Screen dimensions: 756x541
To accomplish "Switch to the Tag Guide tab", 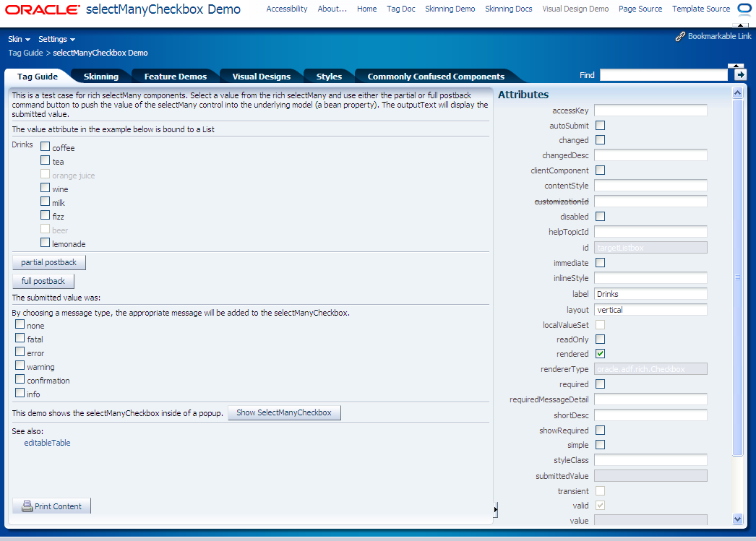I will [37, 76].
